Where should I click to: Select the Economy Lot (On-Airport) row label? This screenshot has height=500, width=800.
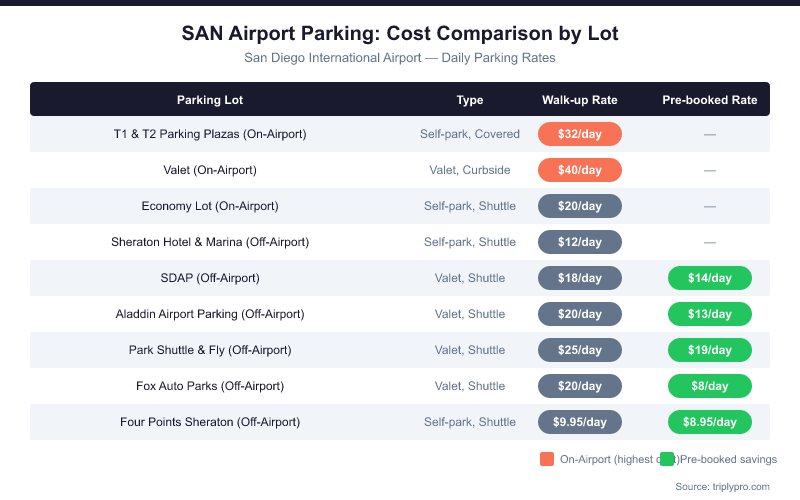[210, 206]
